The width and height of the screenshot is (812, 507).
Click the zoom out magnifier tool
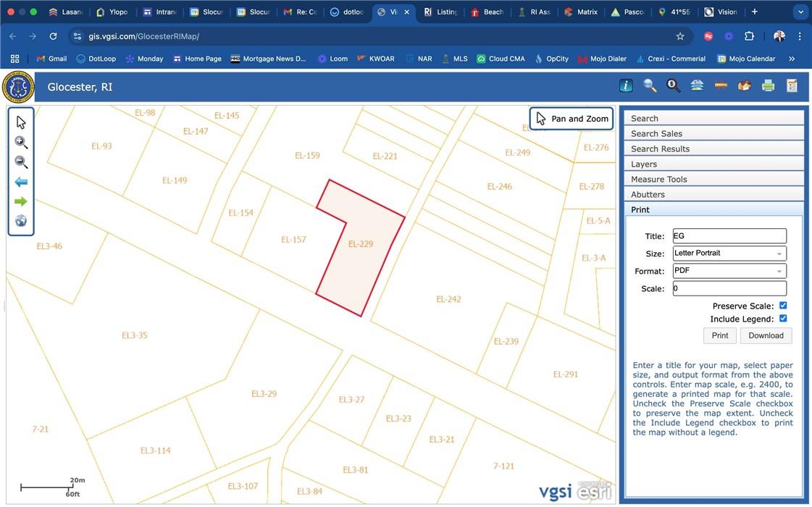pyautogui.click(x=21, y=162)
